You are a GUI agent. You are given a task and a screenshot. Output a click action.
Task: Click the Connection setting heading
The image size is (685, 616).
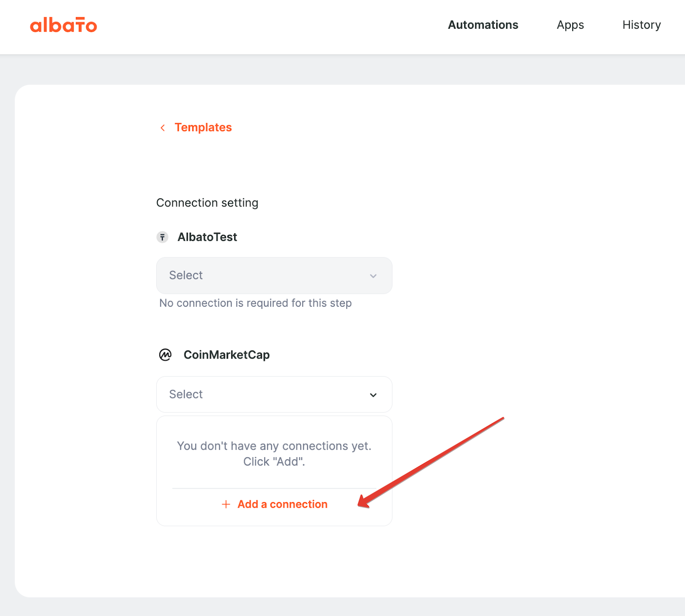pos(207,203)
